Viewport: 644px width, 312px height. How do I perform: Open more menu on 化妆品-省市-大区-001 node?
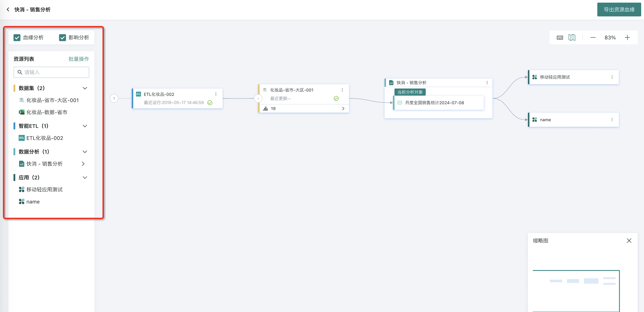[x=342, y=90]
